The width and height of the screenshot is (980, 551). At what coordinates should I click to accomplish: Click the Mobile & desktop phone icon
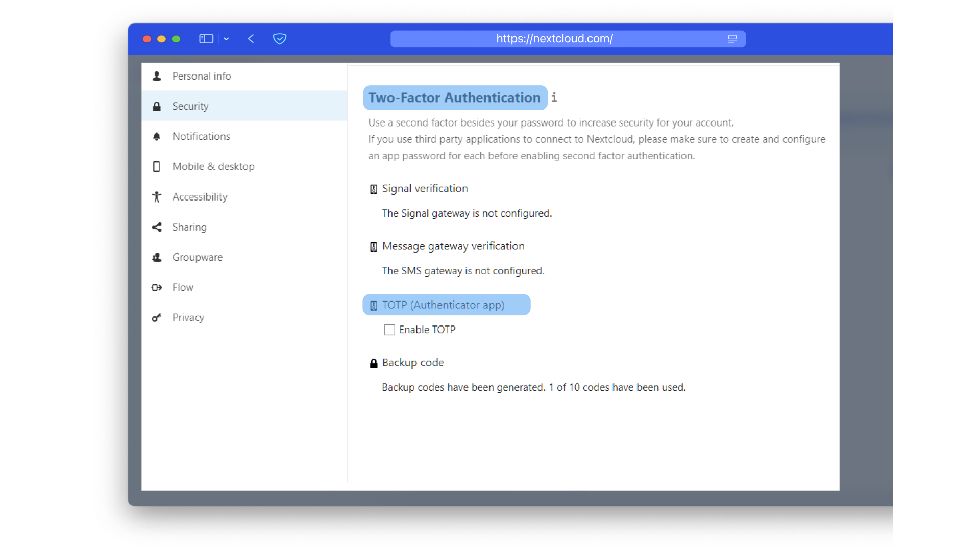[x=157, y=166]
